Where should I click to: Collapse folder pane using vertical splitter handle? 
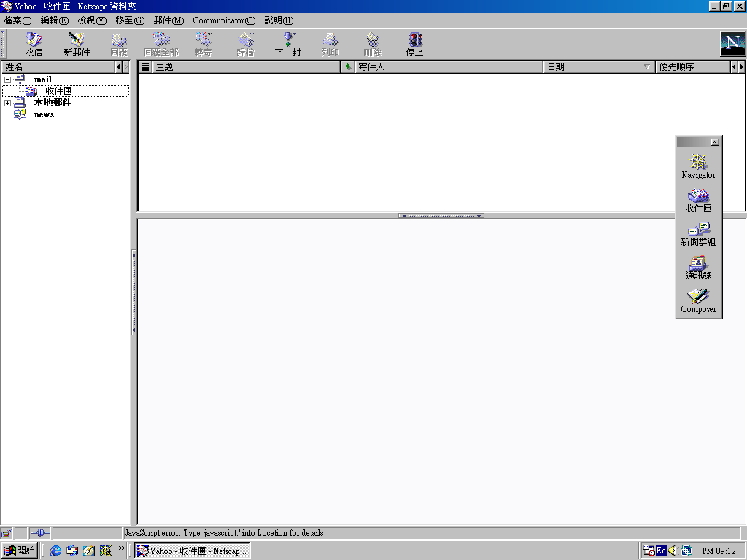click(134, 292)
